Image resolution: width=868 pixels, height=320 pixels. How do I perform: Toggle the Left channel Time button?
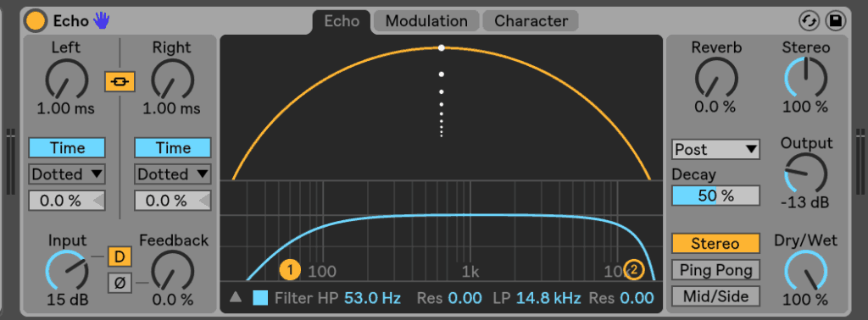coord(67,148)
